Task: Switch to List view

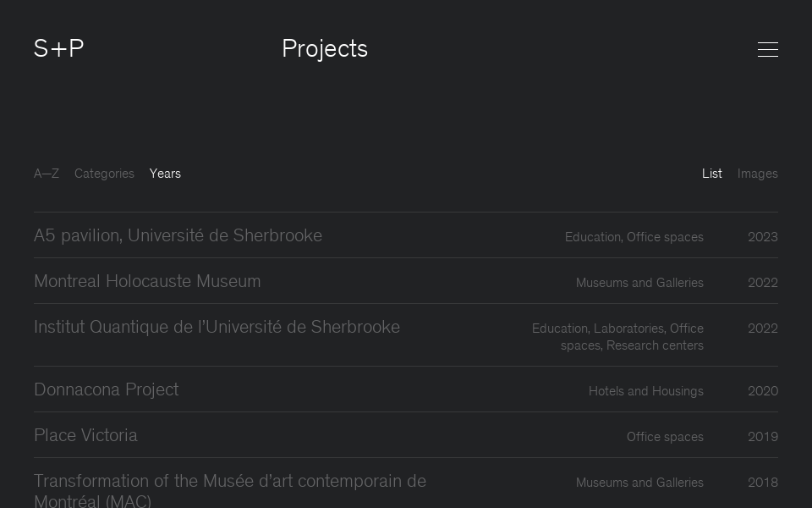Action: pyautogui.click(x=711, y=174)
